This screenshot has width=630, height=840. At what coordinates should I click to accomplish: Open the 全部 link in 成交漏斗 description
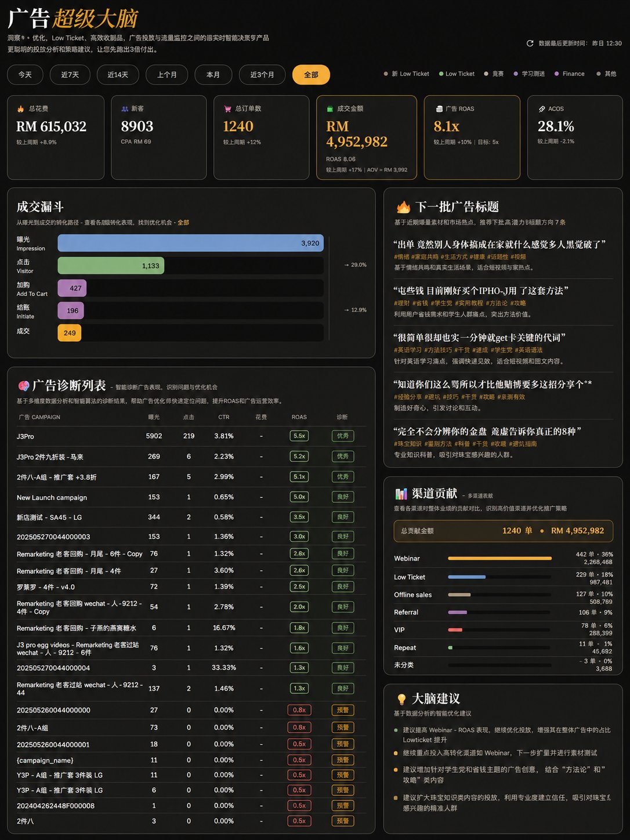(183, 223)
